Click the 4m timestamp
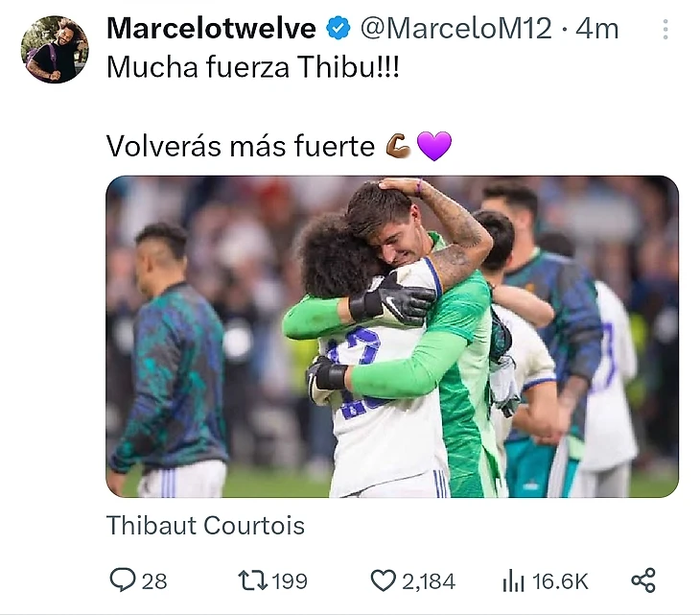700x615 pixels. tap(596, 29)
